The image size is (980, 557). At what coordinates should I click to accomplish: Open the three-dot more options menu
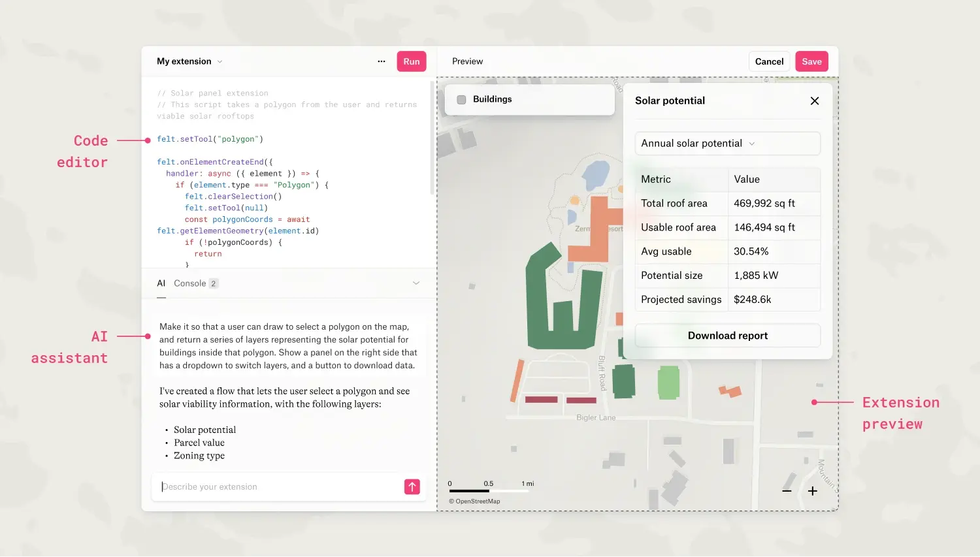[x=382, y=61]
